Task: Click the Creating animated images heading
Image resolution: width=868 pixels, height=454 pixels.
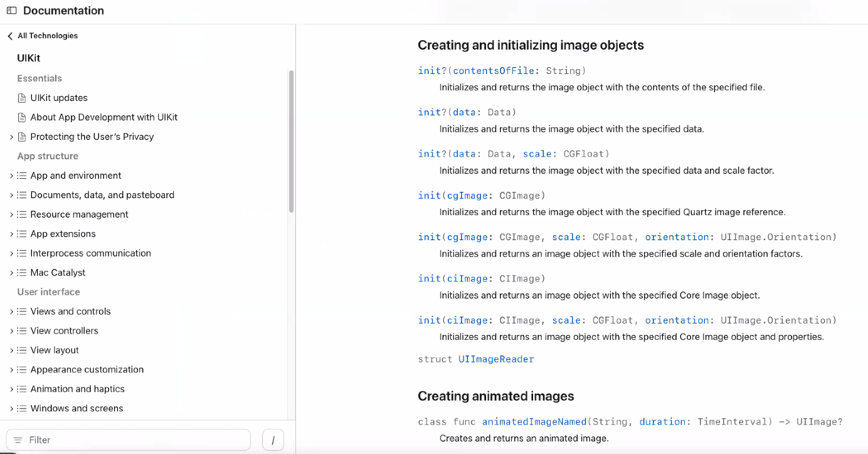Action: pos(496,396)
